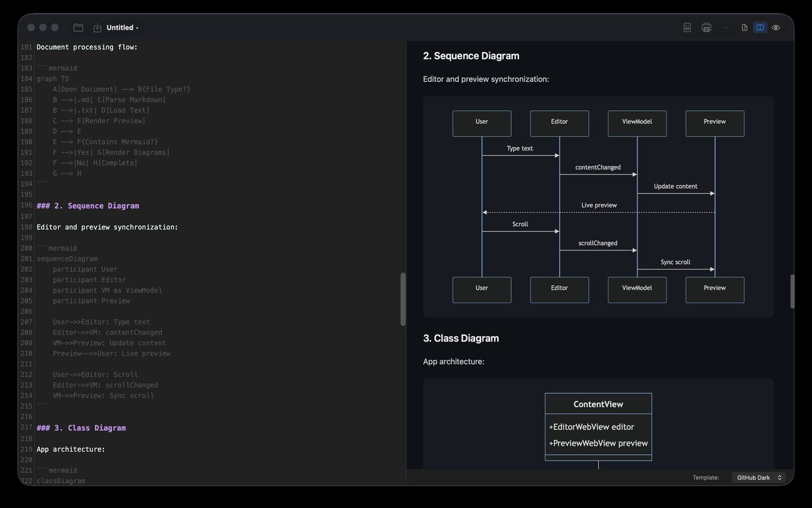812x508 pixels.
Task: Click the "### 2. Sequence Diagram" line in editor
Action: [x=88, y=206]
